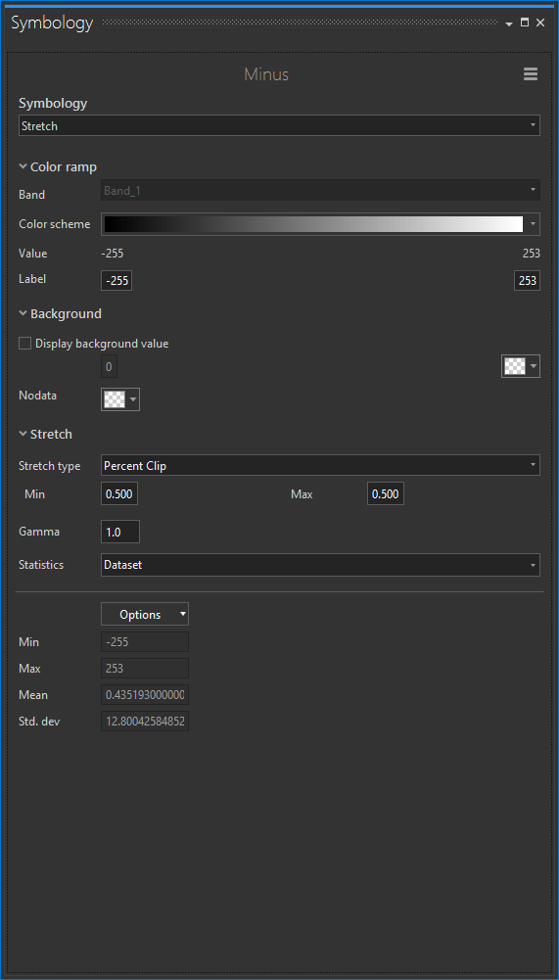The width and height of the screenshot is (559, 980).
Task: Open the Symbology type Stretch dropdown
Action: click(x=280, y=125)
